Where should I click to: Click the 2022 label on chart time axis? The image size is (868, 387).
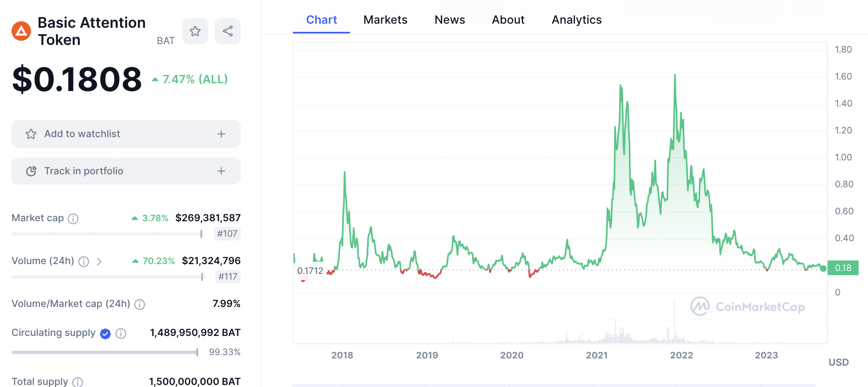pyautogui.click(x=681, y=356)
